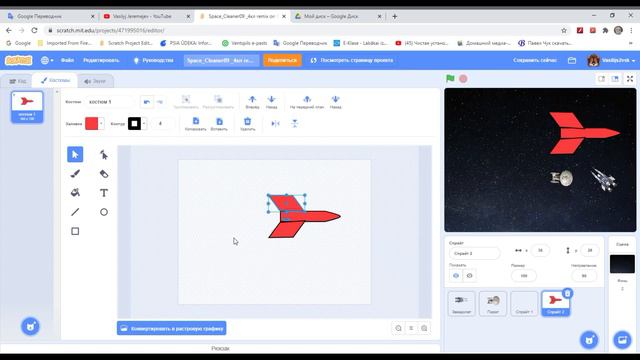Viewport: 640px width, 360px height.
Task: Zoom in on costume canvas
Action: click(424, 328)
